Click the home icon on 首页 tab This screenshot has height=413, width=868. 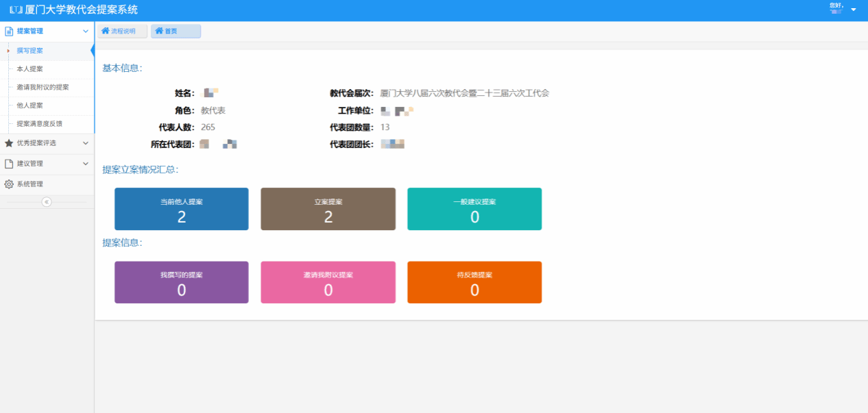pyautogui.click(x=159, y=31)
